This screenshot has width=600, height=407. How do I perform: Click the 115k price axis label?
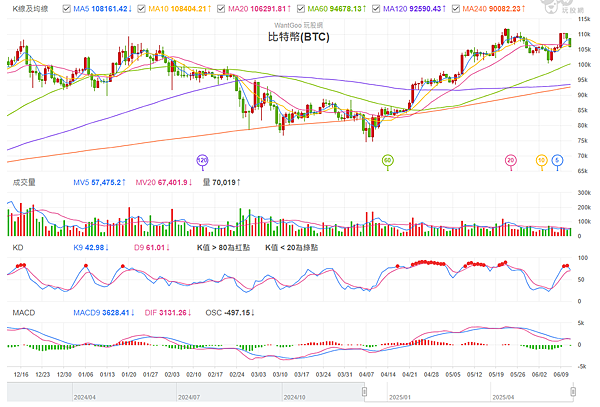(x=584, y=19)
